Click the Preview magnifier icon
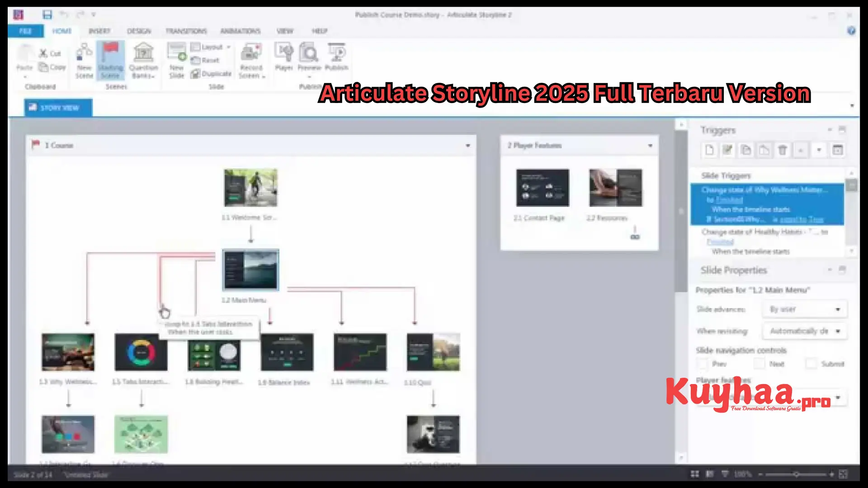The width and height of the screenshot is (868, 488). [309, 53]
